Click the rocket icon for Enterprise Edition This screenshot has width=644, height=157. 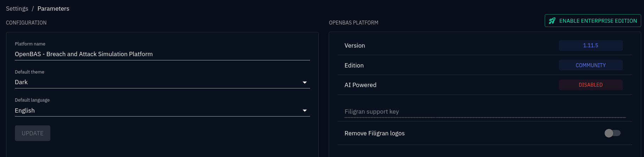[552, 21]
